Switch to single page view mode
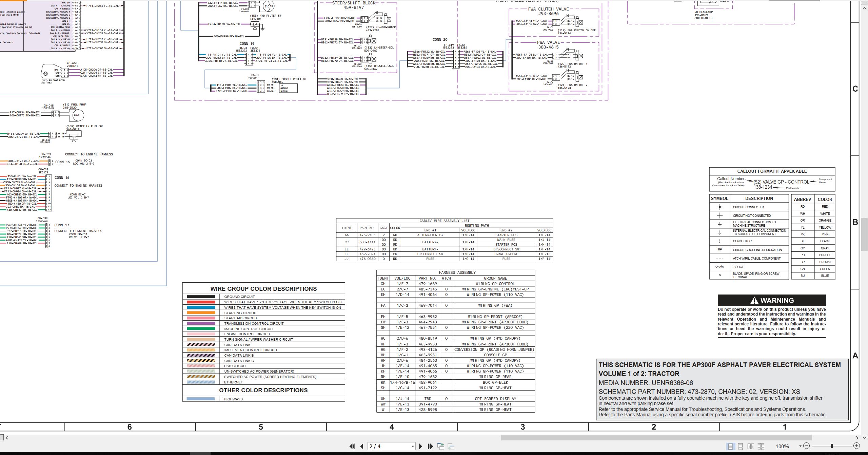The height and width of the screenshot is (455, 868). pyautogui.click(x=730, y=447)
